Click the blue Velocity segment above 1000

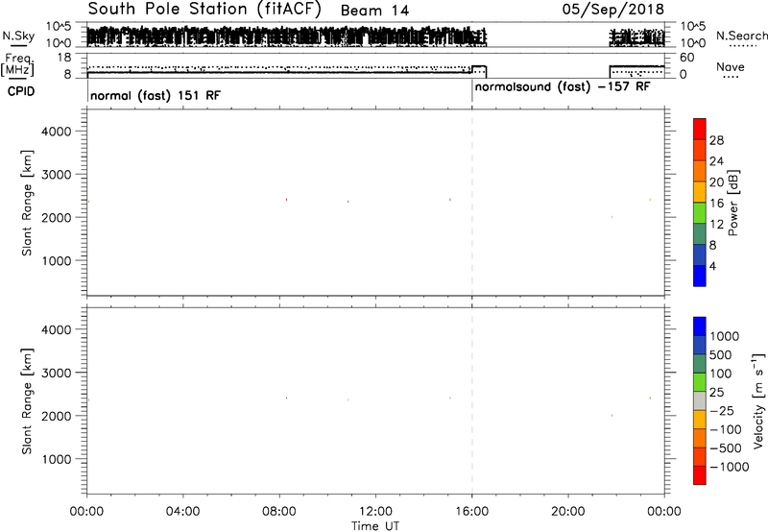click(700, 326)
